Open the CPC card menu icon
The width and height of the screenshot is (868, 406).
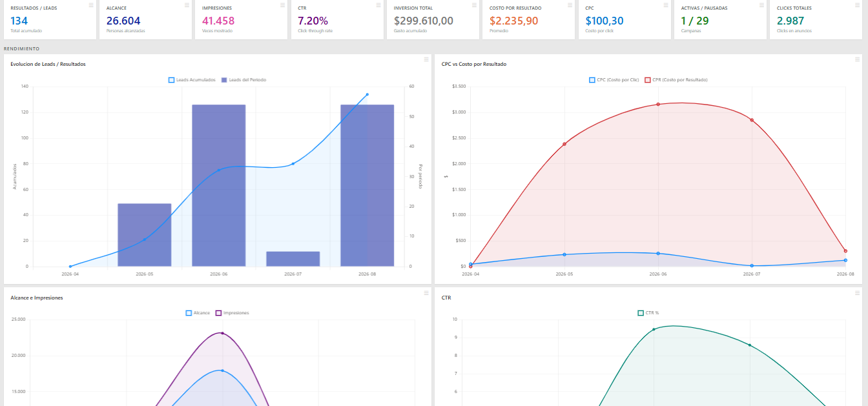click(665, 5)
